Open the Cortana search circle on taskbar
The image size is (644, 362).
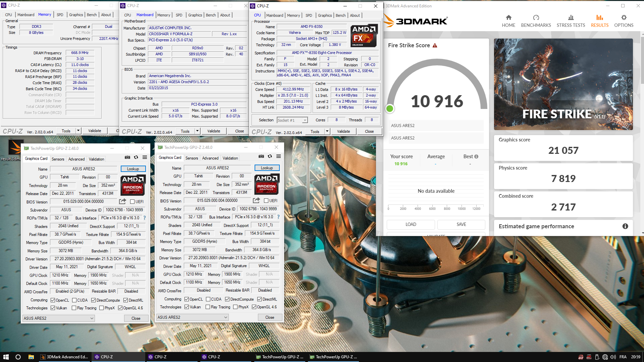pyautogui.click(x=18, y=357)
